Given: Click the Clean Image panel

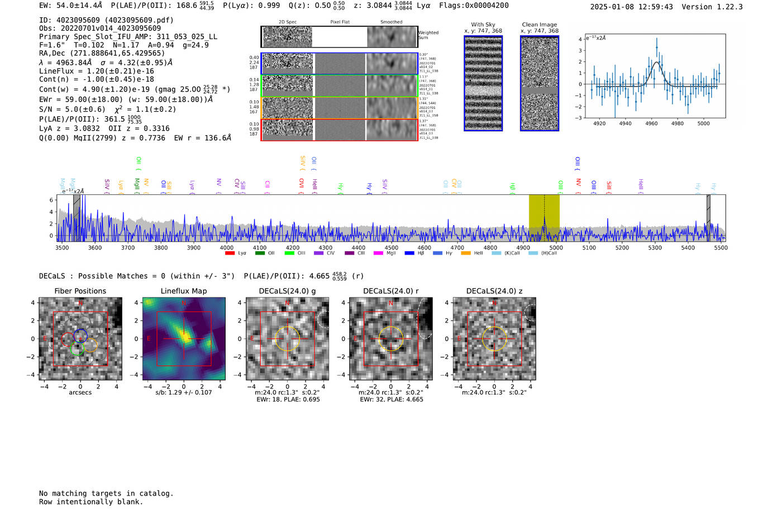Looking at the screenshot, I should [540, 83].
